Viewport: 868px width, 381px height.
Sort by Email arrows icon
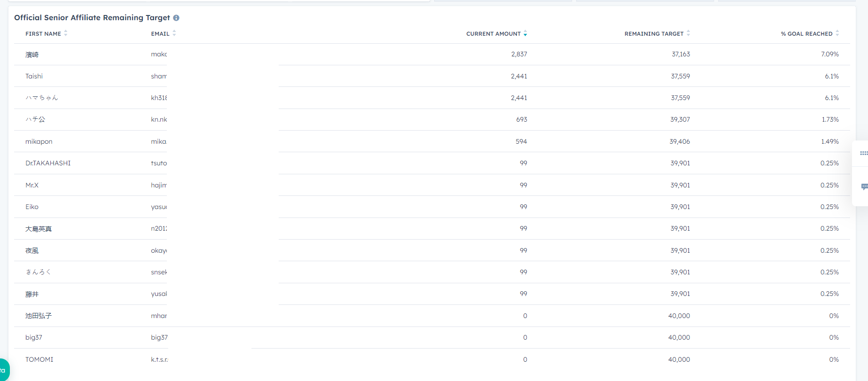click(174, 33)
